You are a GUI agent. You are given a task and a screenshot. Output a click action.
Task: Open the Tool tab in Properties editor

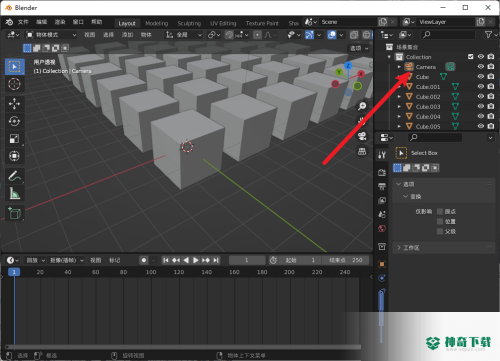382,155
